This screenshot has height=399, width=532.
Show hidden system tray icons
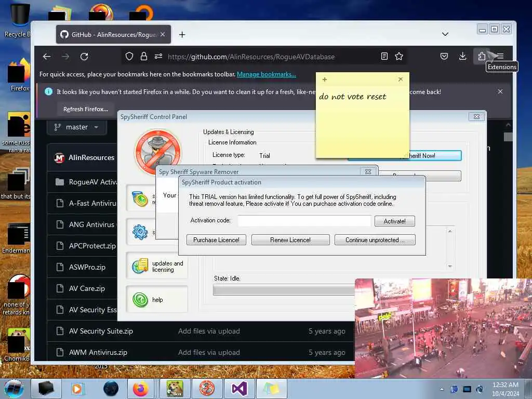[x=442, y=389]
